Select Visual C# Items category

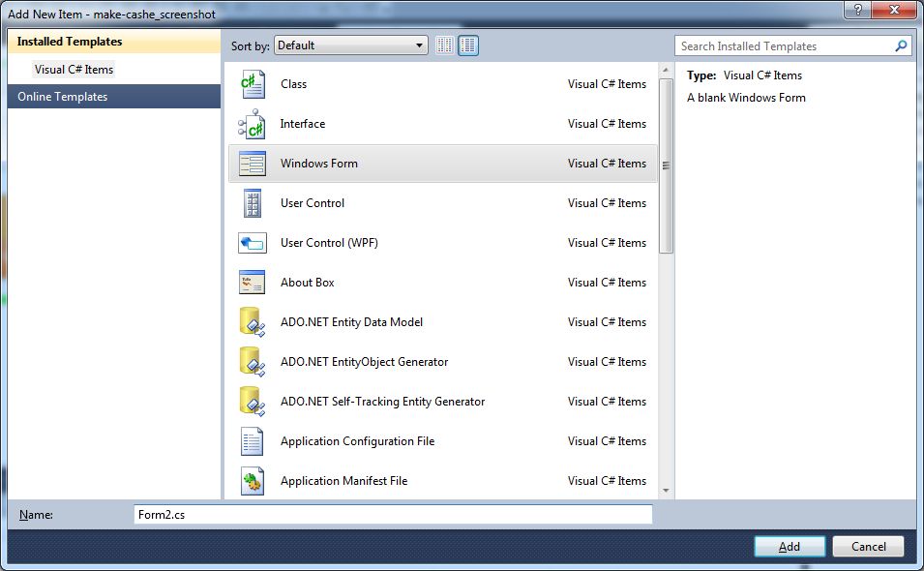pos(74,70)
